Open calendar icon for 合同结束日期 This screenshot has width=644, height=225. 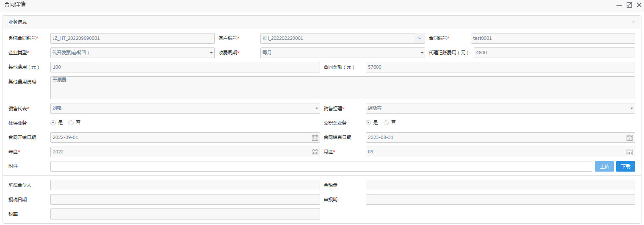pyautogui.click(x=630, y=138)
